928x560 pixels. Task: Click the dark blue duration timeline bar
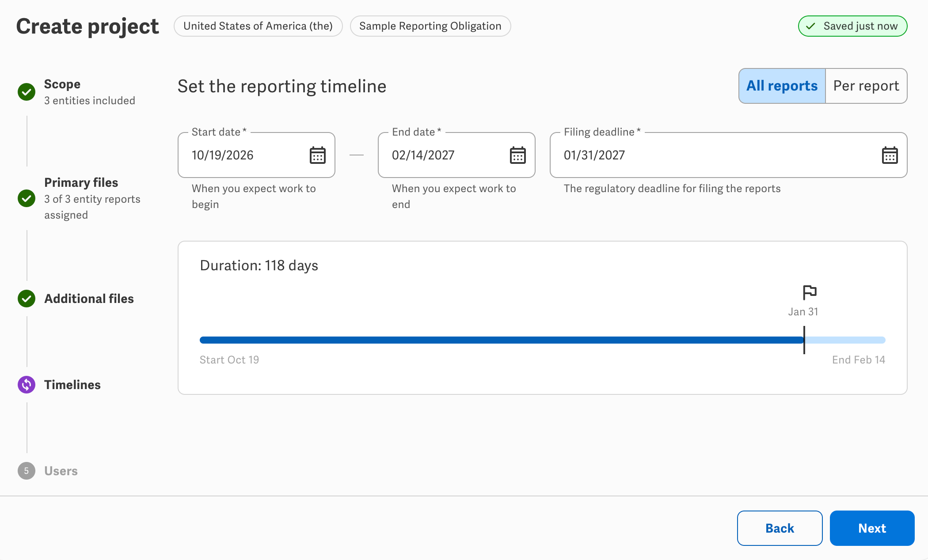click(x=502, y=340)
